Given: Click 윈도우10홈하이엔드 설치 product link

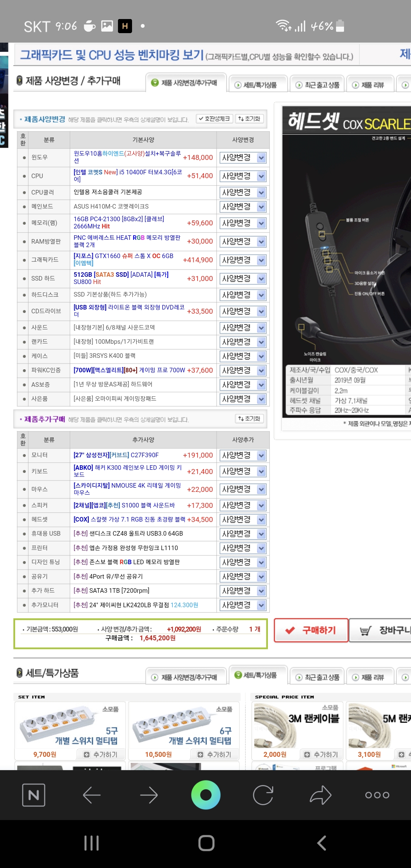Looking at the screenshot, I should pyautogui.click(x=127, y=157).
